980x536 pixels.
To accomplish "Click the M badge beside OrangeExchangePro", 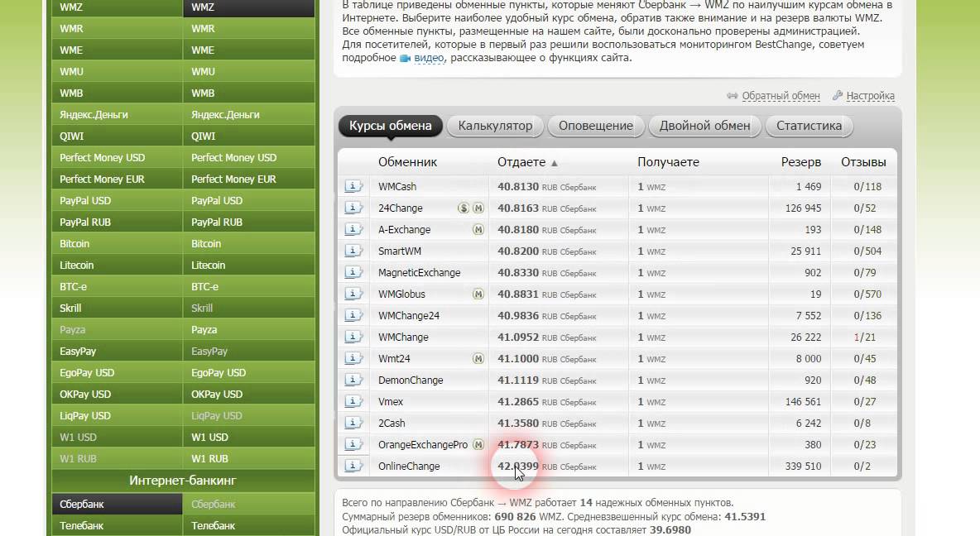I will (x=478, y=445).
